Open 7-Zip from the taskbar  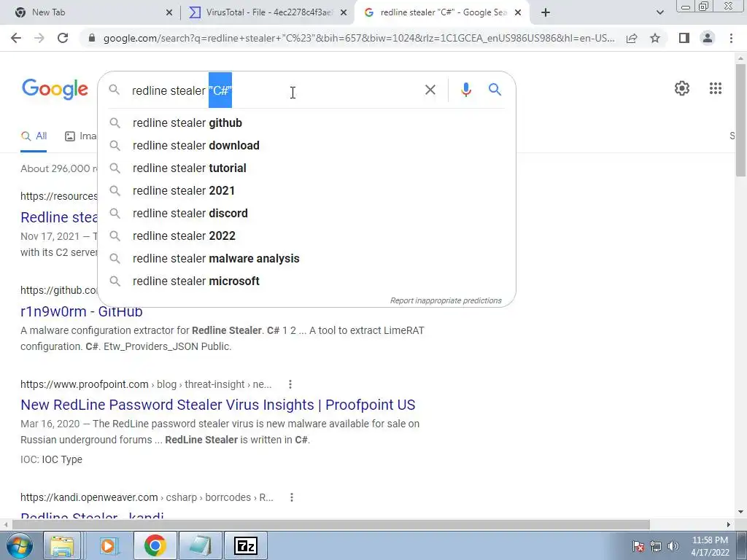click(246, 545)
